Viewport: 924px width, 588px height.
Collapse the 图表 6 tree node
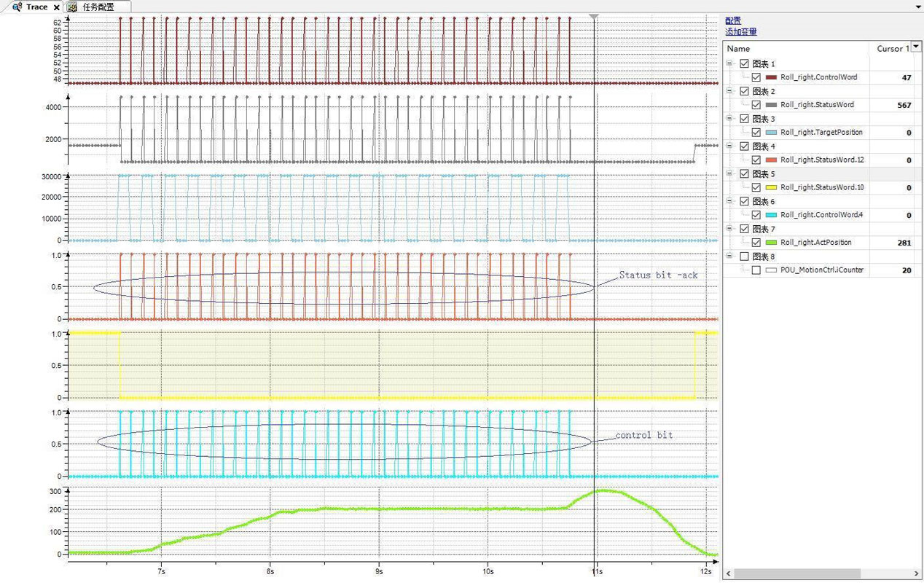point(729,200)
